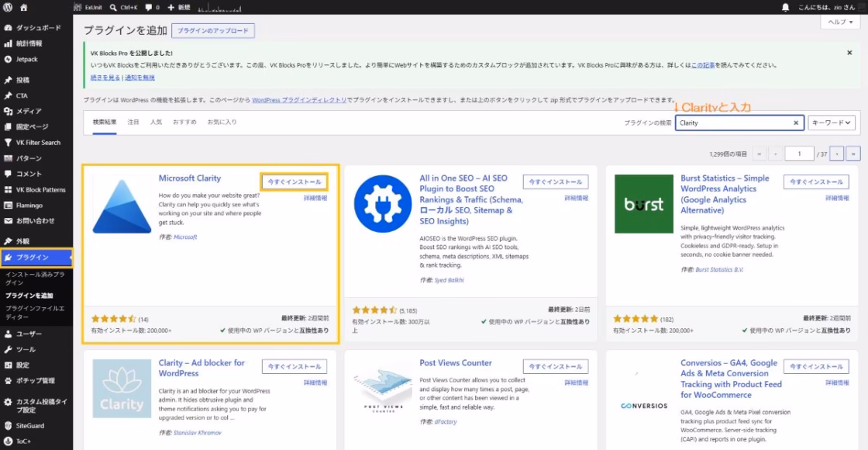Screen dimensions: 868x450
Task: Install Burst Statistics now
Action: coord(816,182)
